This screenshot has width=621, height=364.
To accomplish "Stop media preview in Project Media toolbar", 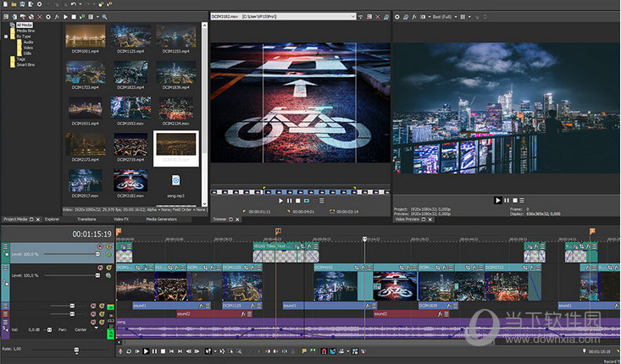I will pyautogui.click(x=74, y=17).
